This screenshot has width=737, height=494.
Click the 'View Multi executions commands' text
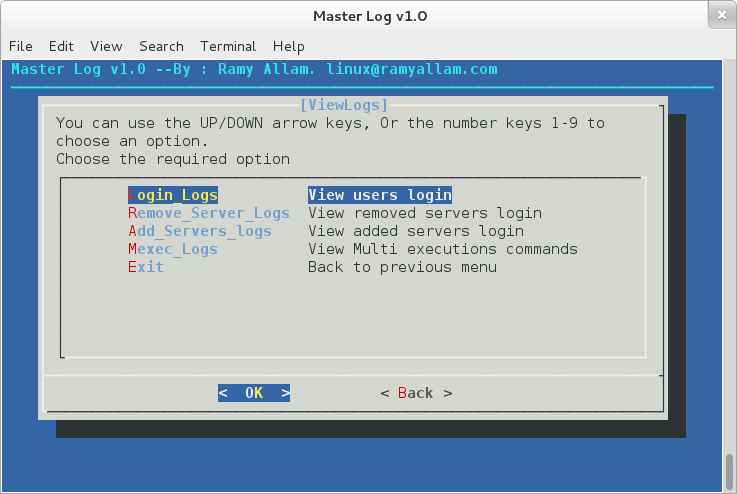pyautogui.click(x=443, y=249)
